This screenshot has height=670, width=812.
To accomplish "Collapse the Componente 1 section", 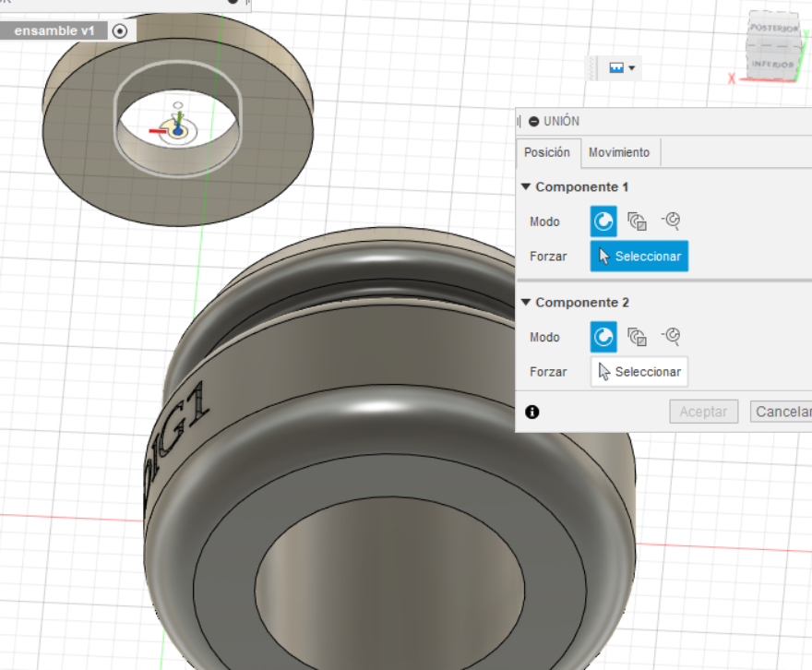I will (x=526, y=187).
